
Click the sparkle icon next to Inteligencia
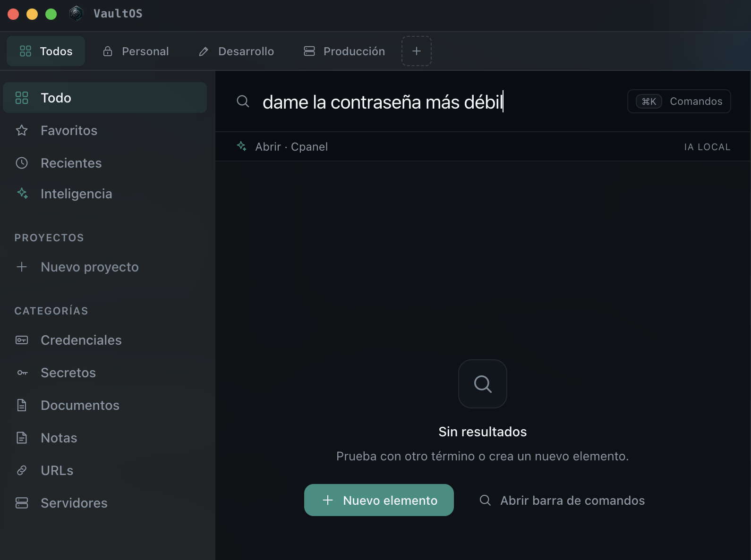click(x=22, y=193)
